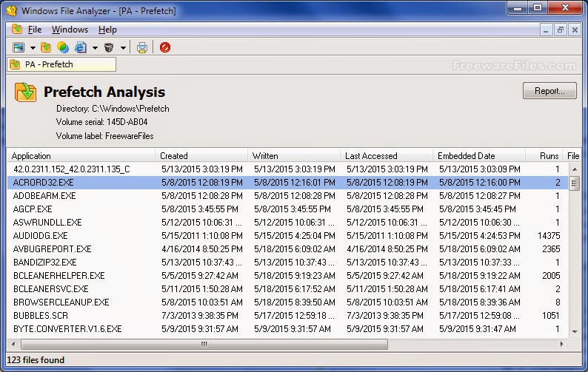Open the Prefetch analyzer tool icon

[46, 47]
